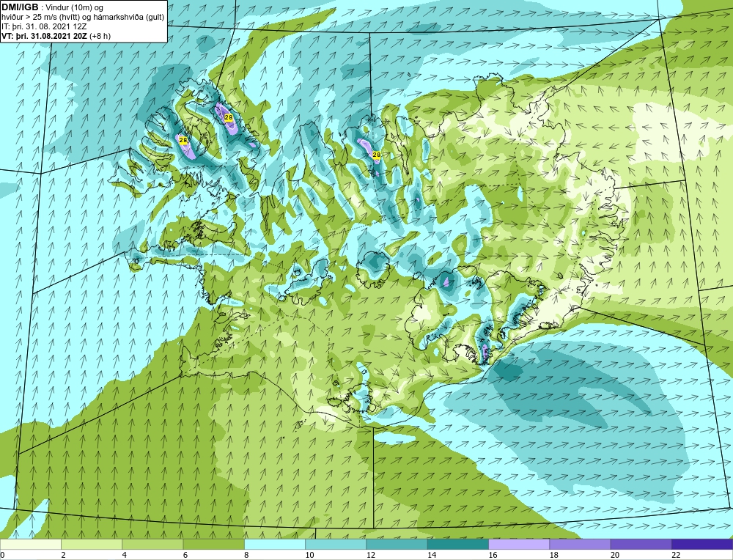Click the violet 20–22 legend swatch
The image size is (733, 560).
tap(641, 544)
